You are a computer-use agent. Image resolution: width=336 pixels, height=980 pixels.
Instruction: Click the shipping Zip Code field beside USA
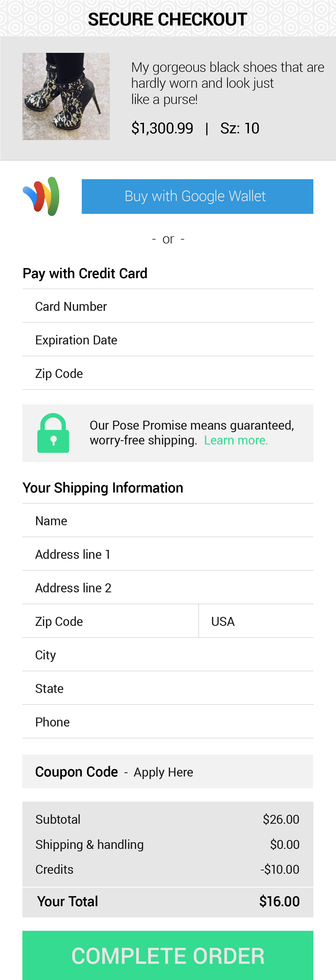click(x=110, y=621)
